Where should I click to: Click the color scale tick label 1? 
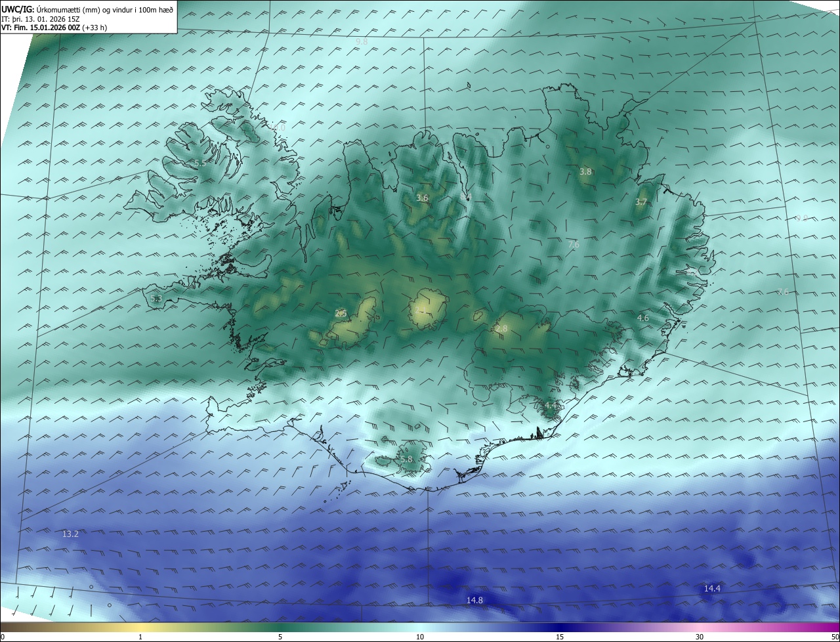pyautogui.click(x=140, y=637)
